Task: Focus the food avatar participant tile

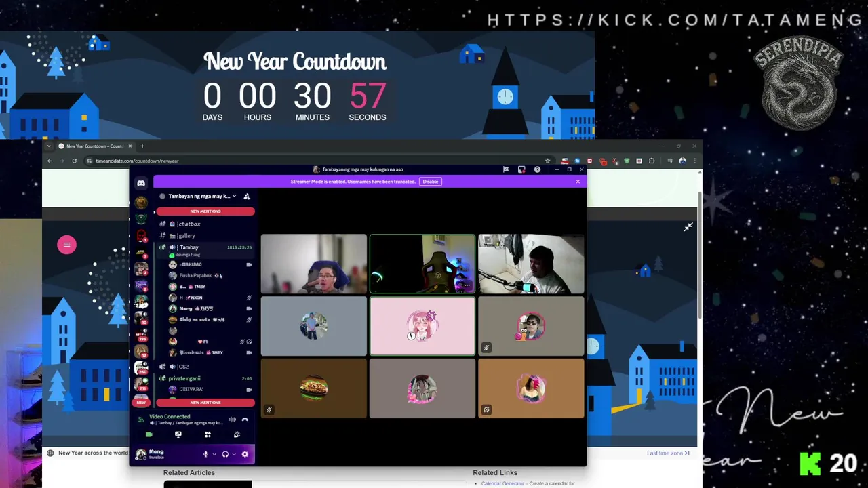Action: (314, 388)
